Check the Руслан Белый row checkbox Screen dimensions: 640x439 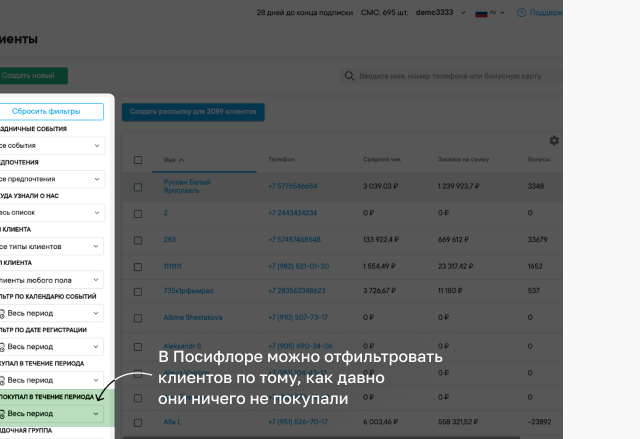[138, 187]
